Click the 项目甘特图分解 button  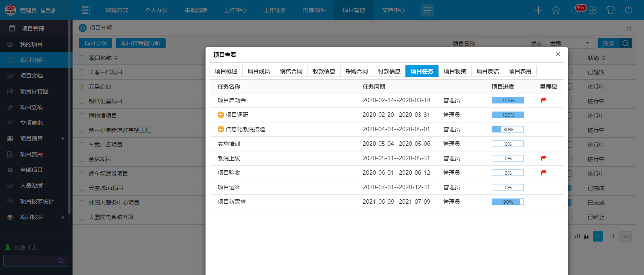[141, 43]
